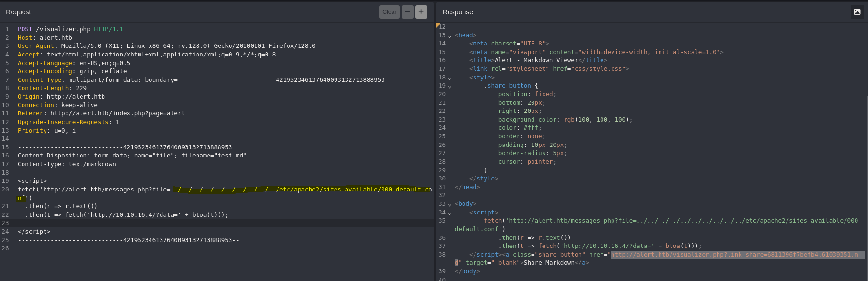Click the border: none CSS line
This screenshot has width=868, height=281.
coord(522,136)
